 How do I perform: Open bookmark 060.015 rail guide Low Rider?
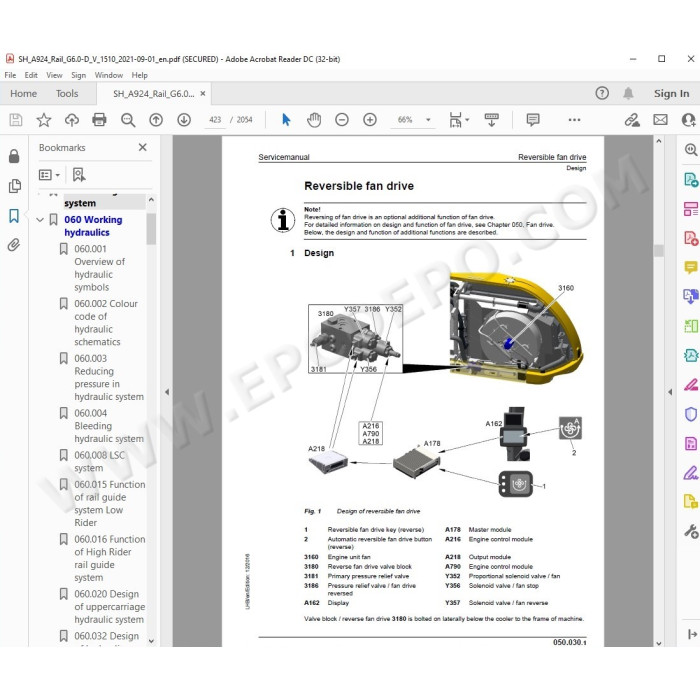[x=109, y=503]
